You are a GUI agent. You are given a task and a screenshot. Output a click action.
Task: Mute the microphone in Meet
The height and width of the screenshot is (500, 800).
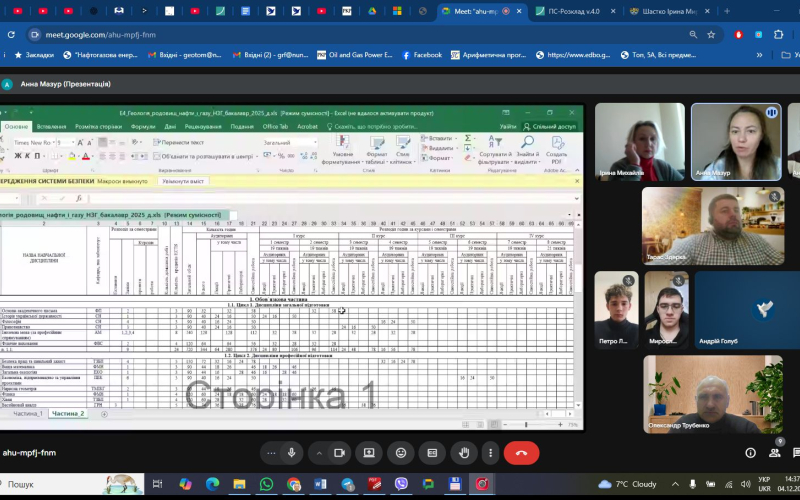(292, 453)
